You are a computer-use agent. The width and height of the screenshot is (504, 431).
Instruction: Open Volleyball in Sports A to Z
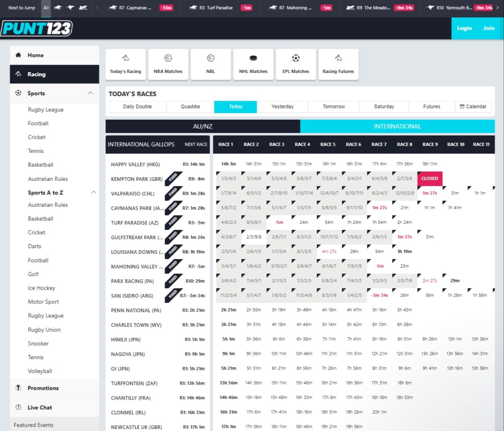40,371
